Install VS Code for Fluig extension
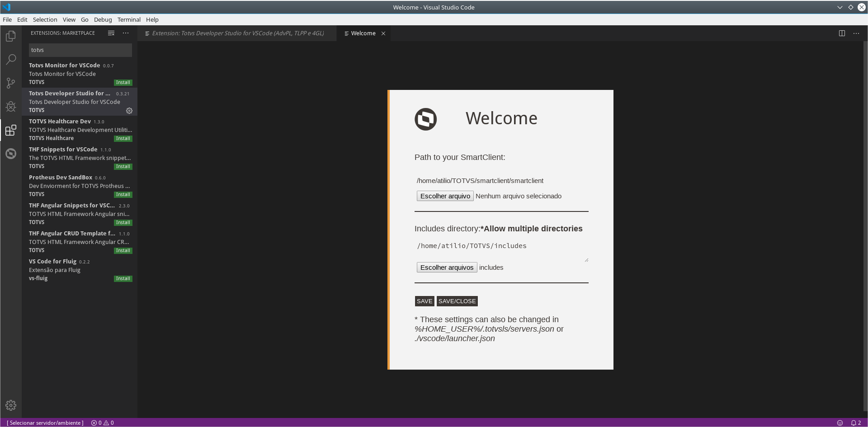This screenshot has width=868, height=427. [123, 279]
